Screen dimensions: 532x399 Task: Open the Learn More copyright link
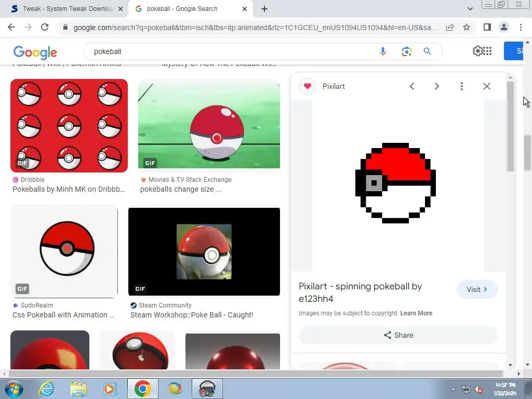(416, 313)
